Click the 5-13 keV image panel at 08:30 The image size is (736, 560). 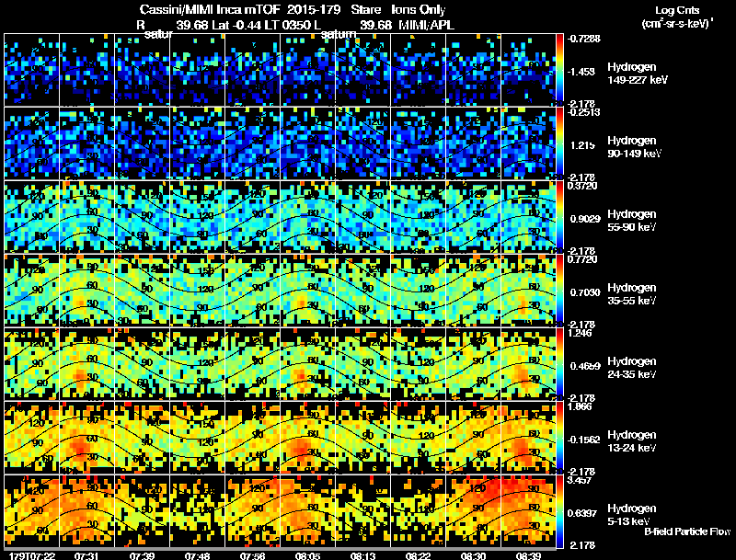pyautogui.click(x=473, y=511)
